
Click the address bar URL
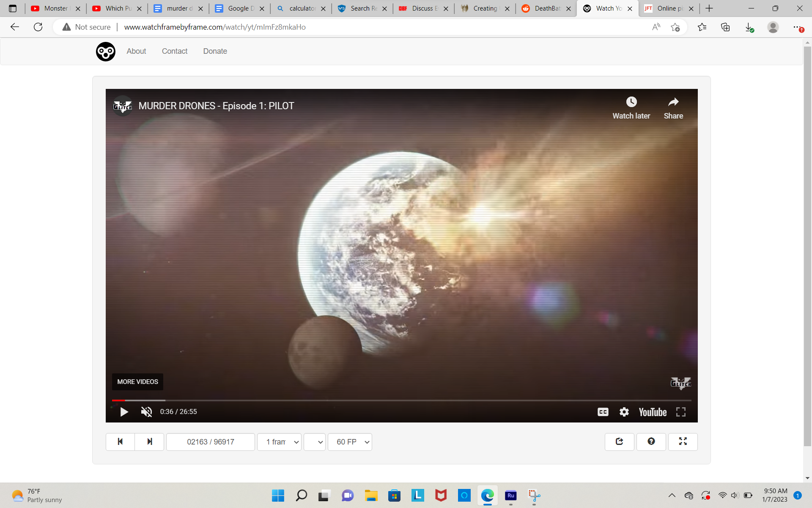(215, 27)
